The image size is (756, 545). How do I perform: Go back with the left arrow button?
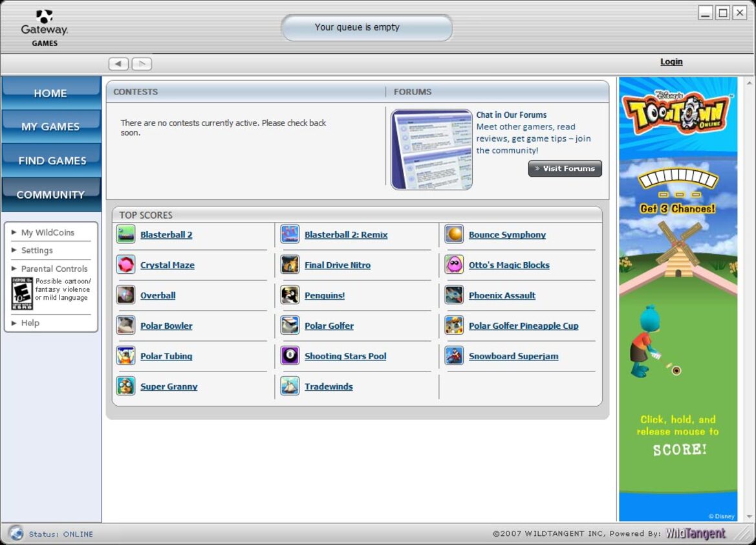118,63
